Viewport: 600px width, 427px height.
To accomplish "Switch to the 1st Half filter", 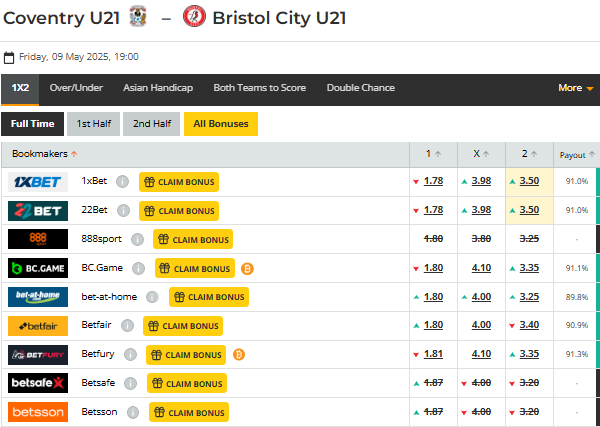I will [x=94, y=124].
